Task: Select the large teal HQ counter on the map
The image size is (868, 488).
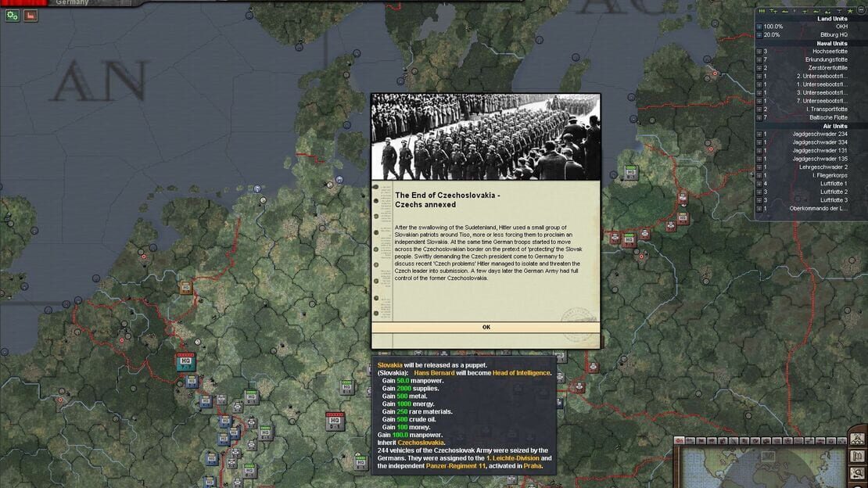Action: pos(185,361)
